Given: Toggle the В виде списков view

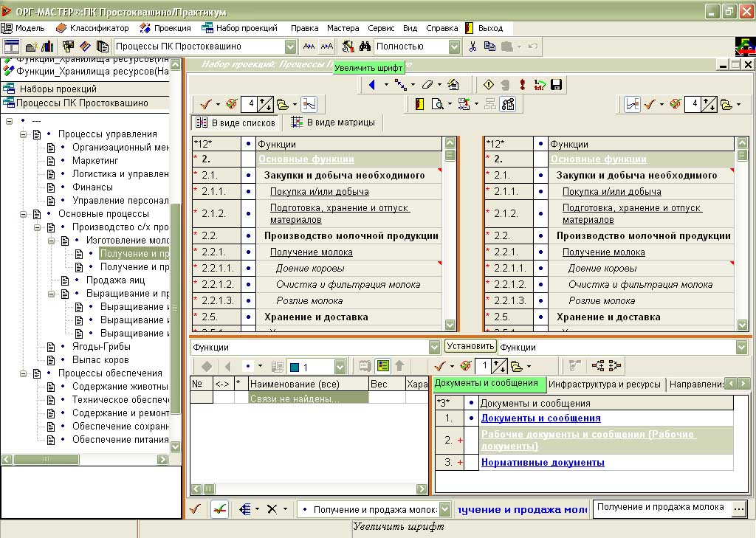Looking at the screenshot, I should click(x=236, y=123).
